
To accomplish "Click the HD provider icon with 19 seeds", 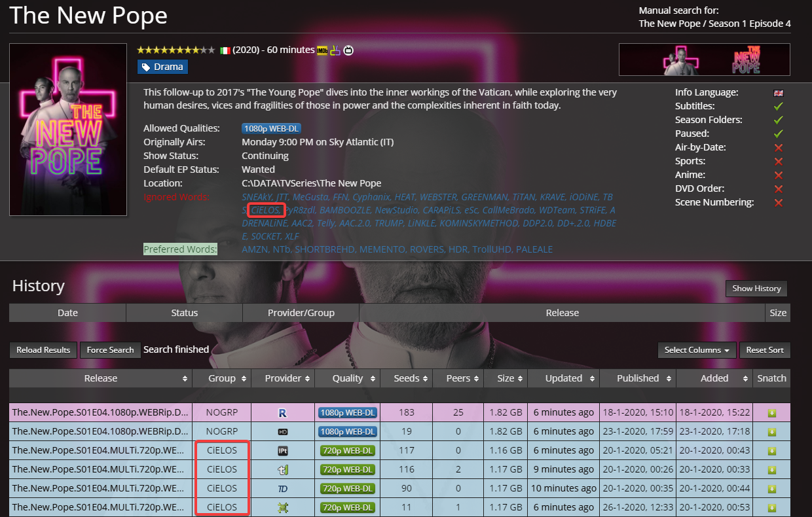I will pos(283,432).
